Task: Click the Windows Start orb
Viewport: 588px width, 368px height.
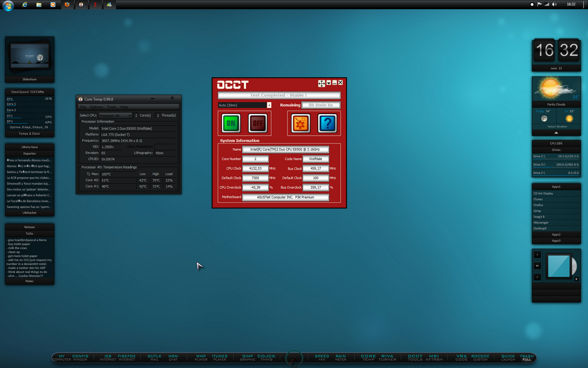Action: [x=8, y=5]
